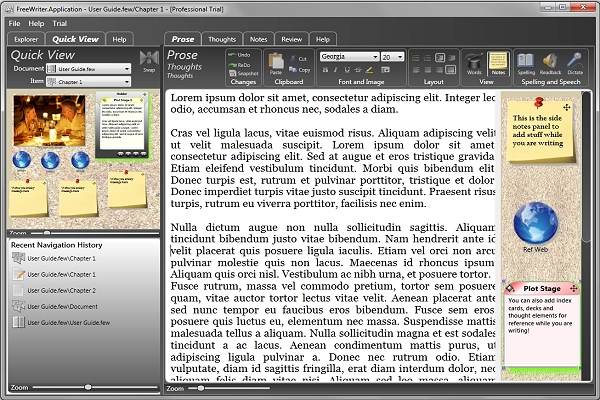Screen dimensions: 600x400
Task: Open the Help tab next to Quick View
Action: coord(119,39)
